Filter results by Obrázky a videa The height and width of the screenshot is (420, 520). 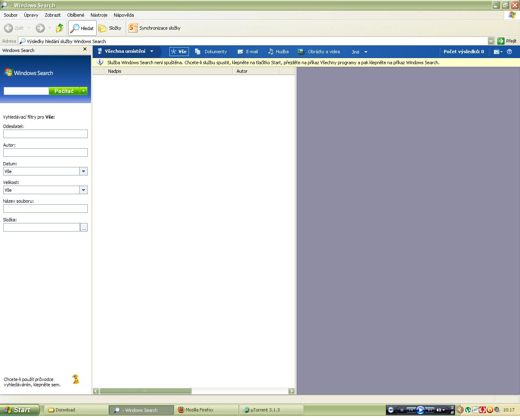tap(319, 52)
